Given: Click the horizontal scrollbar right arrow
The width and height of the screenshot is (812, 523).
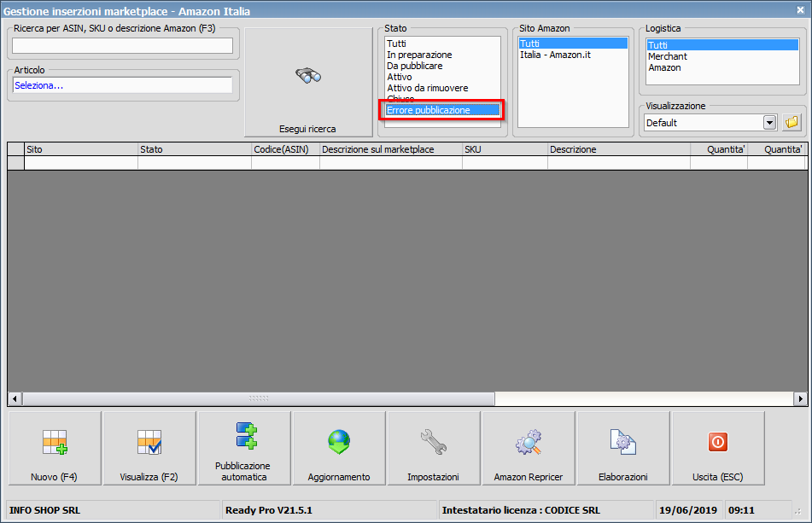Looking at the screenshot, I should [801, 398].
